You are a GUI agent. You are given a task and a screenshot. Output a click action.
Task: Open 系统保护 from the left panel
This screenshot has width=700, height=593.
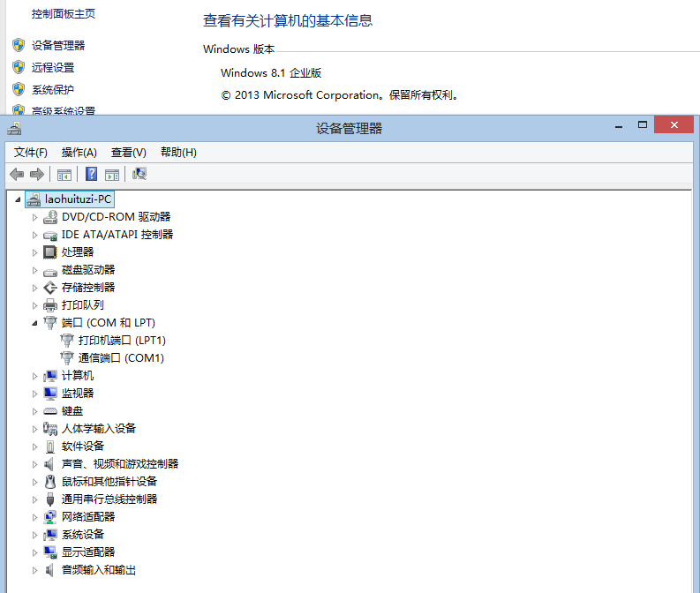click(53, 90)
